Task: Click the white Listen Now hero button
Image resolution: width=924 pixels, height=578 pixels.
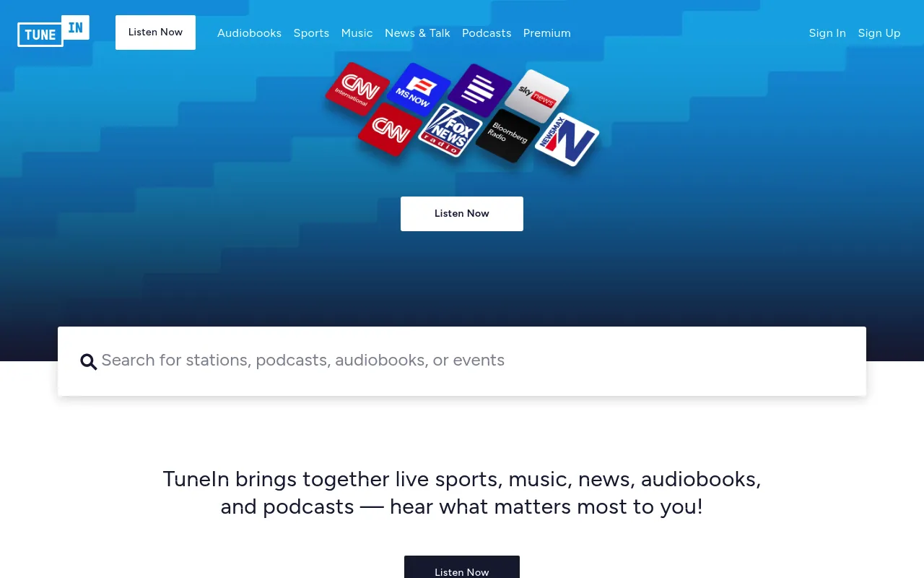Action: click(x=462, y=214)
